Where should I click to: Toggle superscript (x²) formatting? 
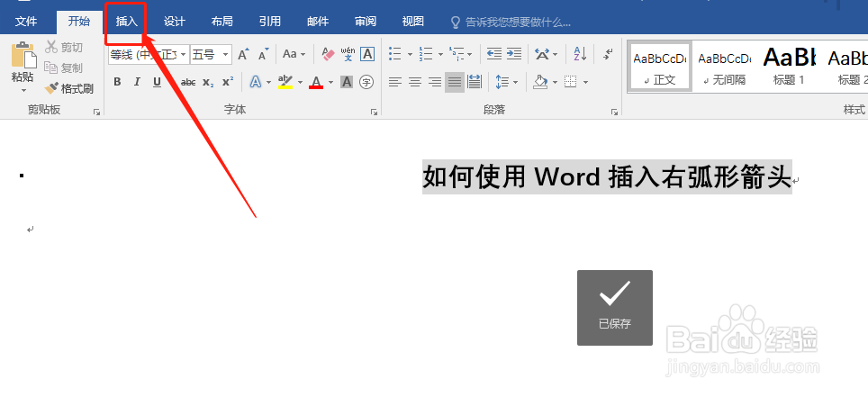click(228, 82)
